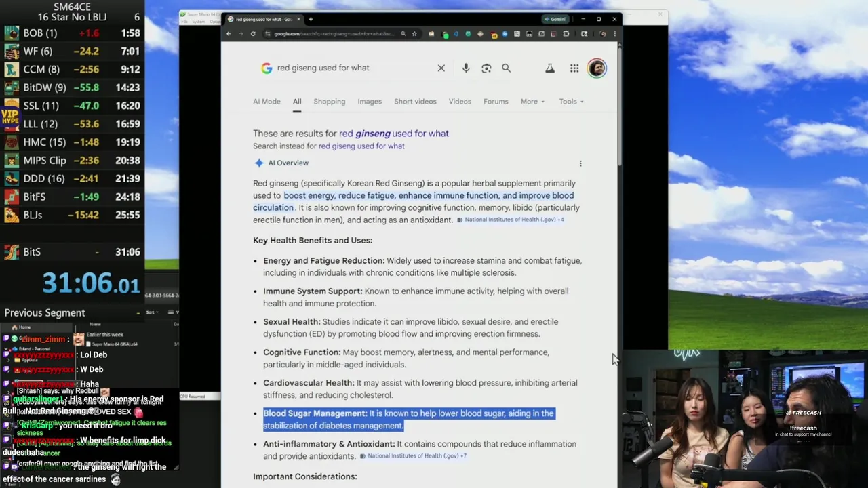Click the 'Previous Segment' label
Image resolution: width=868 pixels, height=488 pixels.
[45, 313]
